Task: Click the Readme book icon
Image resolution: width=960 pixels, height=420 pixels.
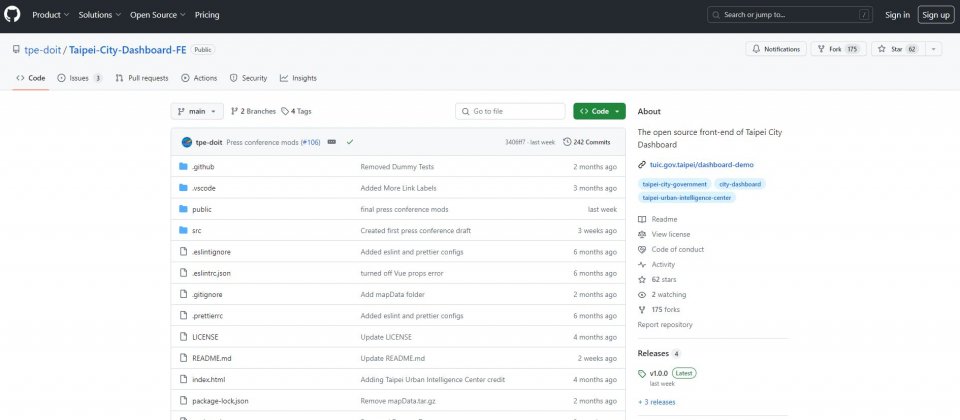Action: tap(642, 219)
